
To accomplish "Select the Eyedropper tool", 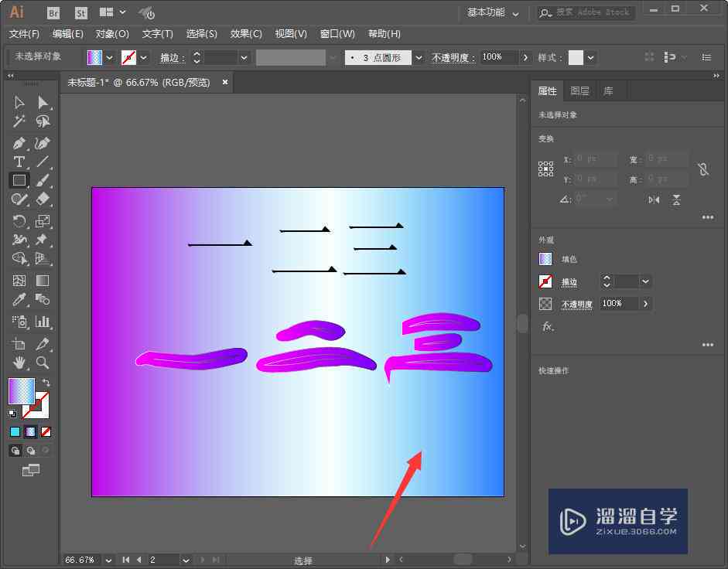I will pos(19,299).
